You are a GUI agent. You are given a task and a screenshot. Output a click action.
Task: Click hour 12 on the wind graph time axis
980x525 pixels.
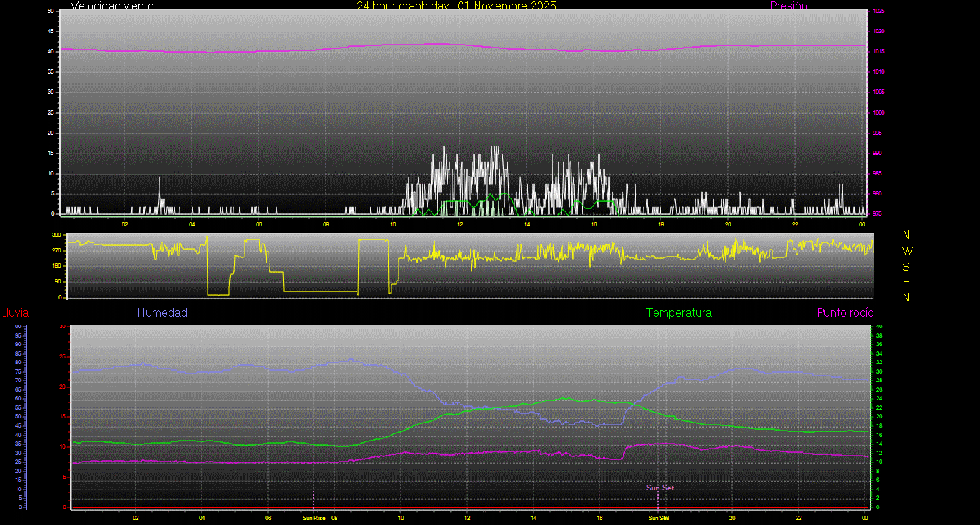coord(460,224)
